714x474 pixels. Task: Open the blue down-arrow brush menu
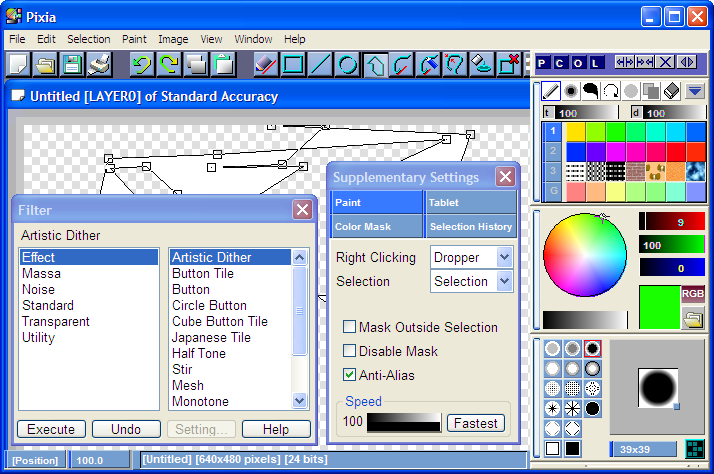coord(694,91)
